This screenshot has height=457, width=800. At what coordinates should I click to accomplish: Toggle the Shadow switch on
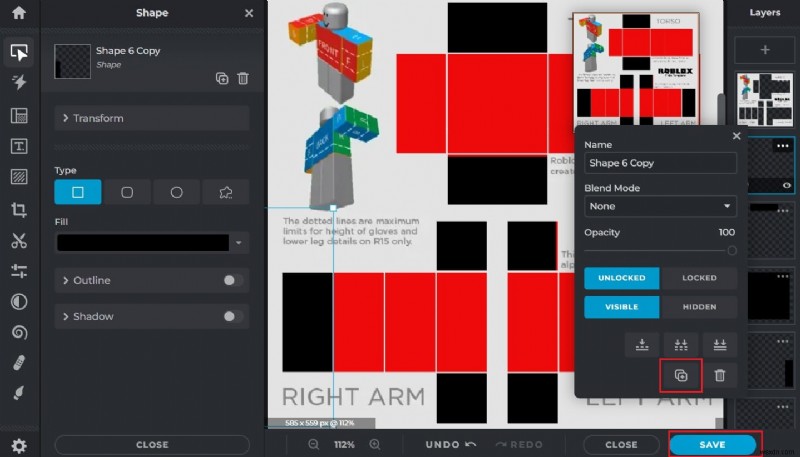click(233, 316)
